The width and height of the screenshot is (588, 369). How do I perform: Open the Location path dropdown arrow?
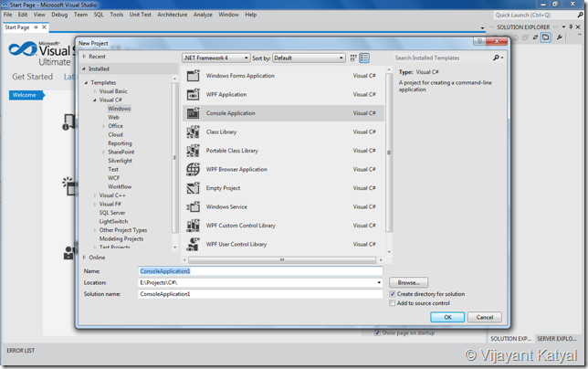(x=379, y=283)
